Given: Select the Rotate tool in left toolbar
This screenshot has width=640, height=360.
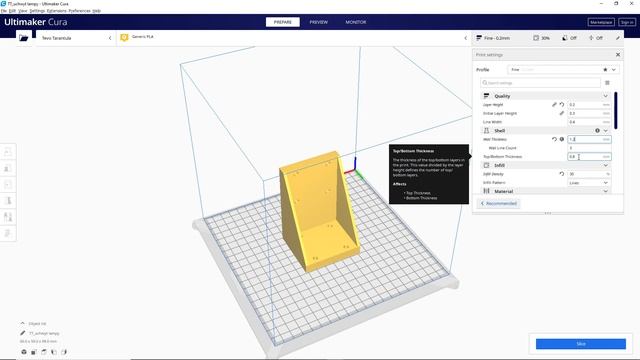Looking at the screenshot, I should point(8,184).
